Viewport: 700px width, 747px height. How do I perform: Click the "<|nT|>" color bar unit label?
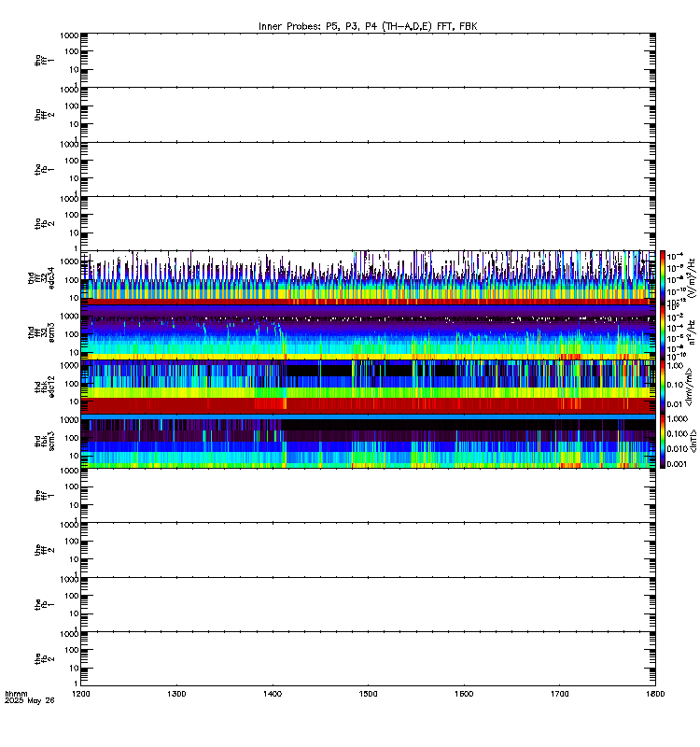(x=693, y=441)
